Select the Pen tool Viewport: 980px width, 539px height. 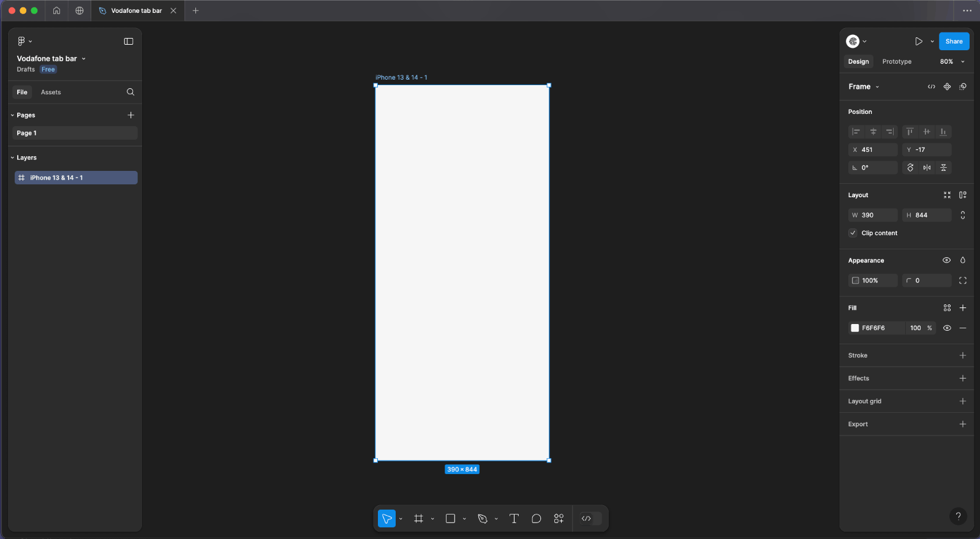click(x=483, y=519)
